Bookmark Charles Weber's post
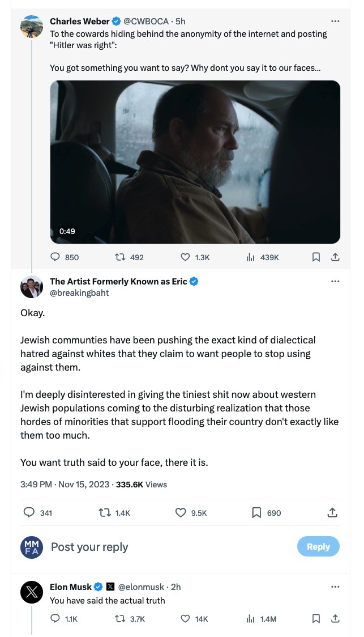 click(316, 257)
